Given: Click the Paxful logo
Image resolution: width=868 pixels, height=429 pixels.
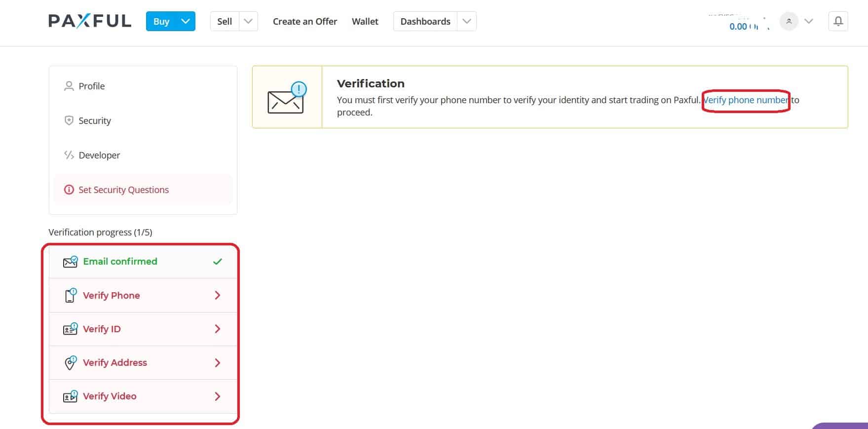Looking at the screenshot, I should coord(90,21).
